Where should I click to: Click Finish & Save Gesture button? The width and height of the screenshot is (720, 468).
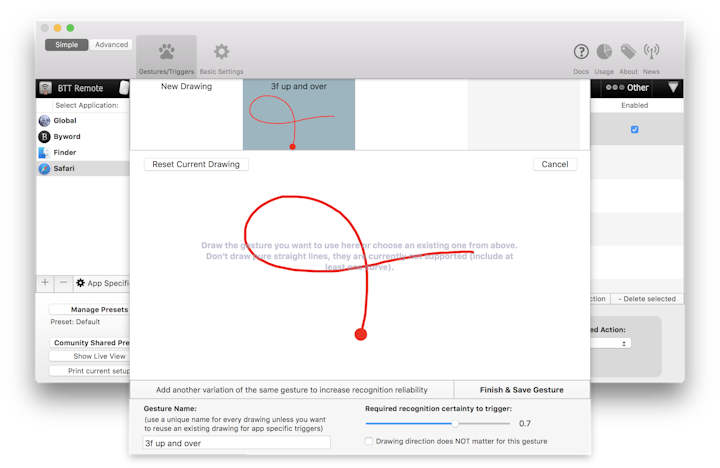[x=521, y=390]
